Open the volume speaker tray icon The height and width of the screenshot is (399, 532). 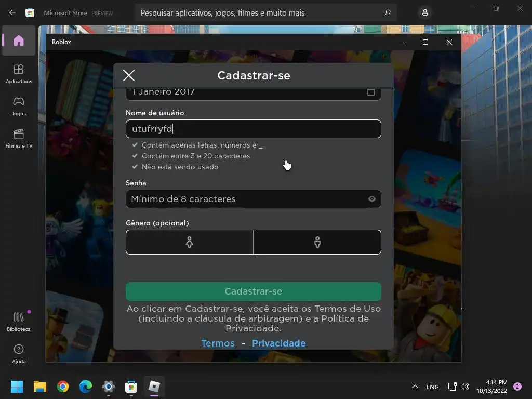point(465,387)
